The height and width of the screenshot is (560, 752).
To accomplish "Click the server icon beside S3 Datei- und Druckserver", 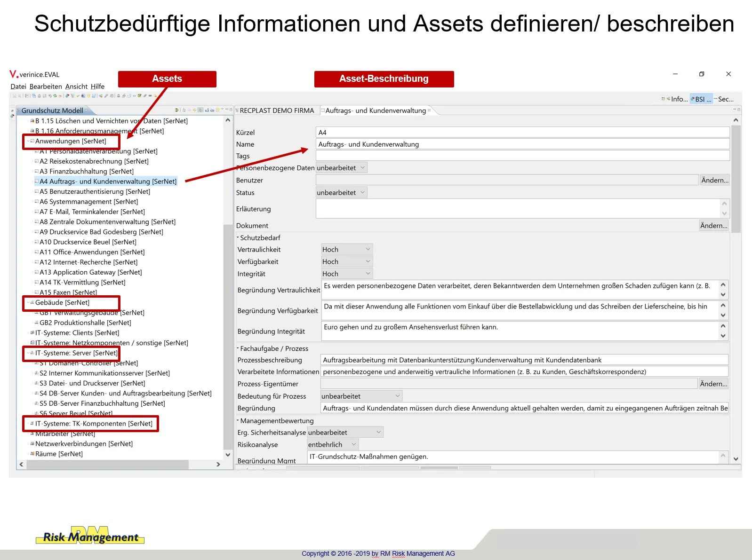I will pyautogui.click(x=36, y=384).
